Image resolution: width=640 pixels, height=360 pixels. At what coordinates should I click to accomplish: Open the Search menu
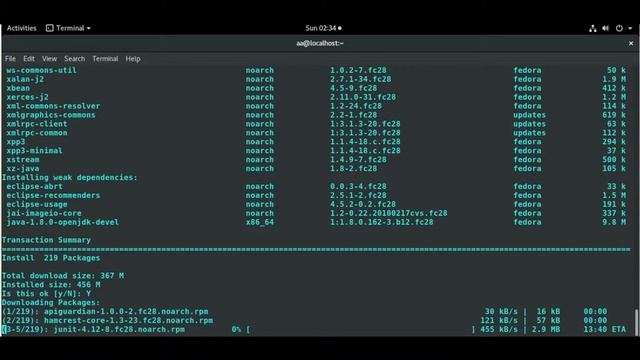tap(74, 59)
